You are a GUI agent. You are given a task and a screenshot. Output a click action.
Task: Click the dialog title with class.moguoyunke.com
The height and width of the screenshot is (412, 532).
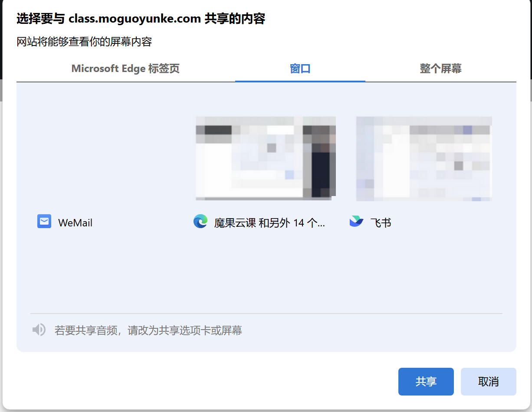pos(141,19)
